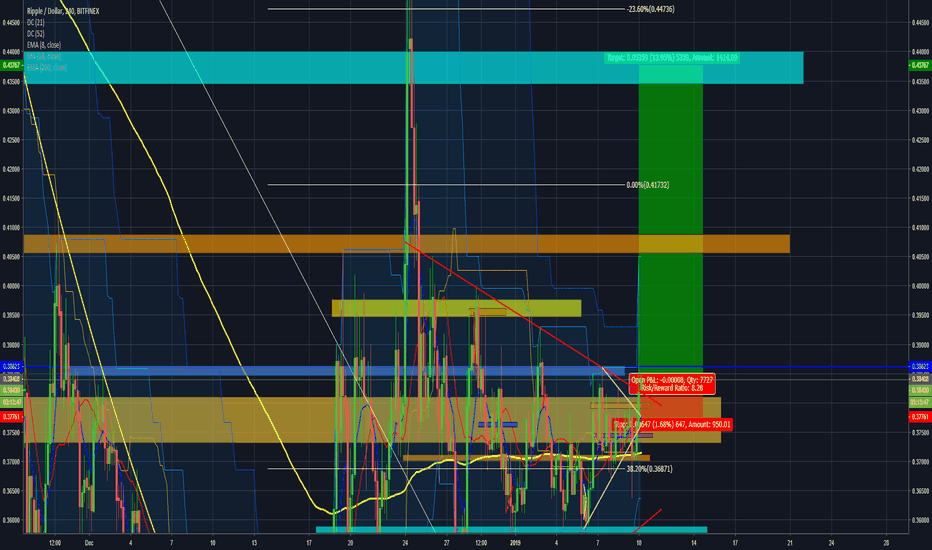Image resolution: width=932 pixels, height=550 pixels.
Task: Click the 28 date label on the time axis
Action: coord(886,542)
